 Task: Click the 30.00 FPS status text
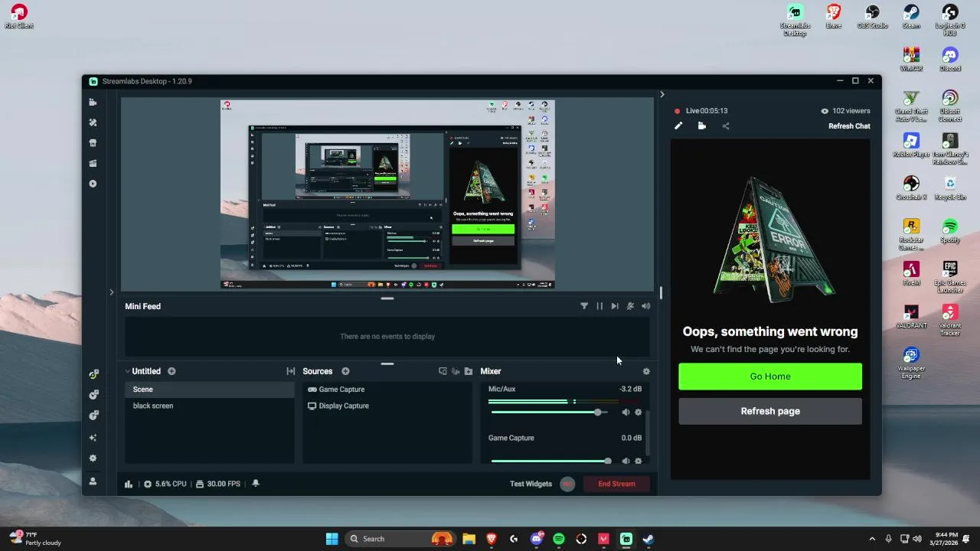pyautogui.click(x=224, y=484)
